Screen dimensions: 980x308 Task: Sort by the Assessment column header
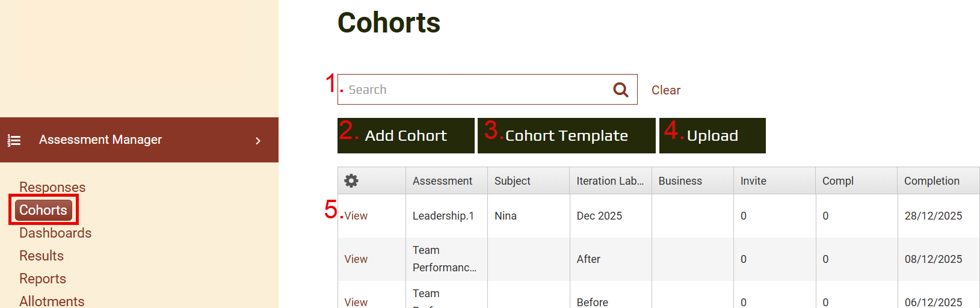click(x=442, y=181)
